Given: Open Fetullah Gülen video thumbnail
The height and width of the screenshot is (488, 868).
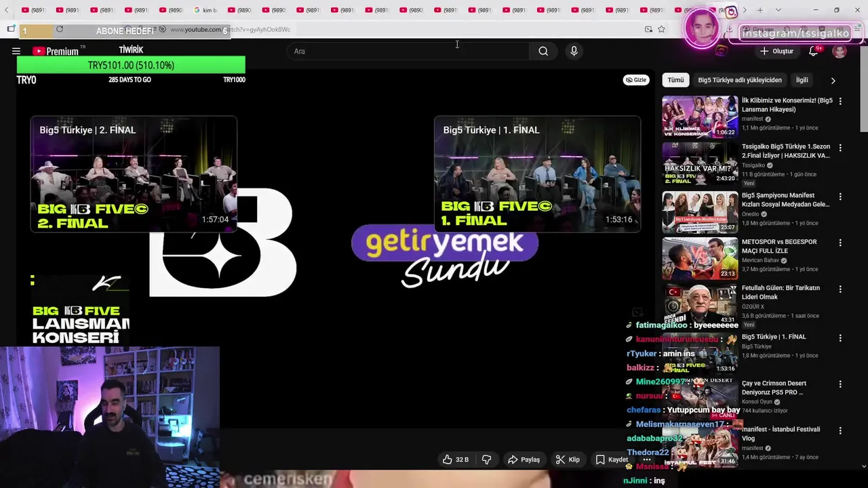Looking at the screenshot, I should click(700, 304).
